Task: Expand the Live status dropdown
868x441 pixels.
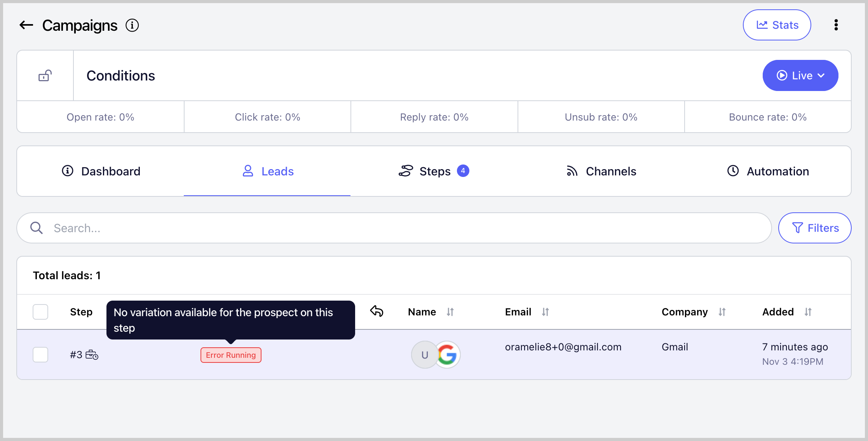Action: 800,75
